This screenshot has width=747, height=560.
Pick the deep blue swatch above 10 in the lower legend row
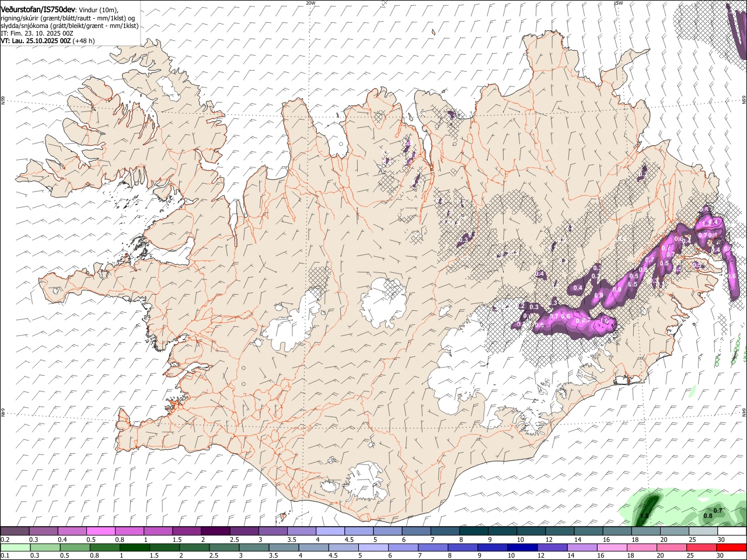click(523, 547)
